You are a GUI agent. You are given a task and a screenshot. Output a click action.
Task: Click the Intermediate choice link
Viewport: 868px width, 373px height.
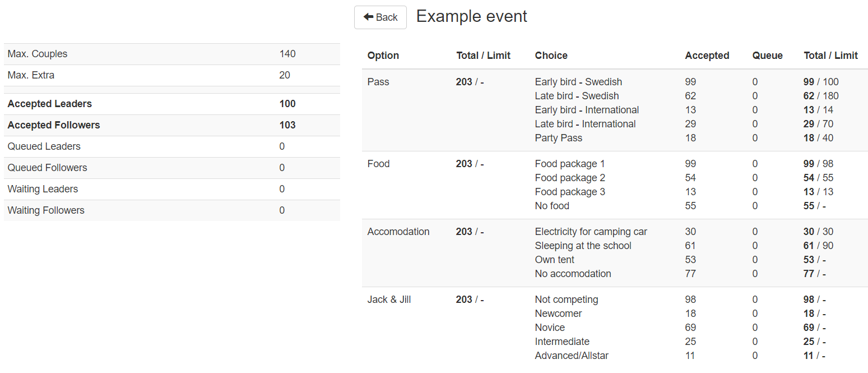(562, 342)
